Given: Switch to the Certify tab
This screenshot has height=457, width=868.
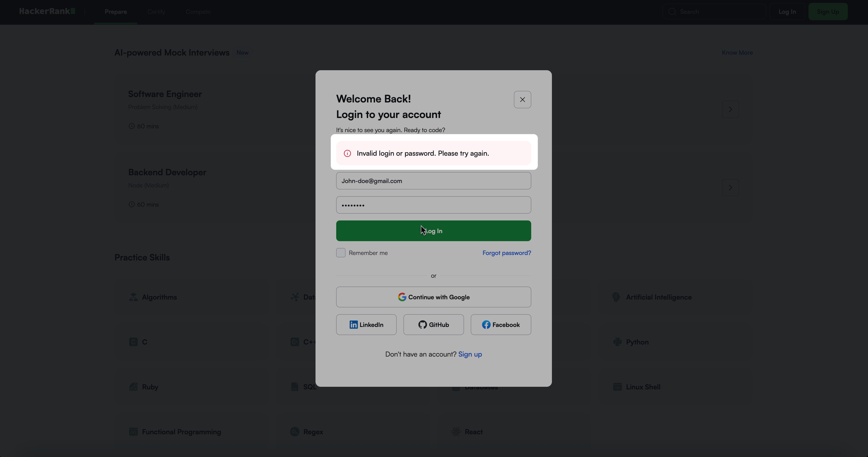Looking at the screenshot, I should tap(156, 12).
